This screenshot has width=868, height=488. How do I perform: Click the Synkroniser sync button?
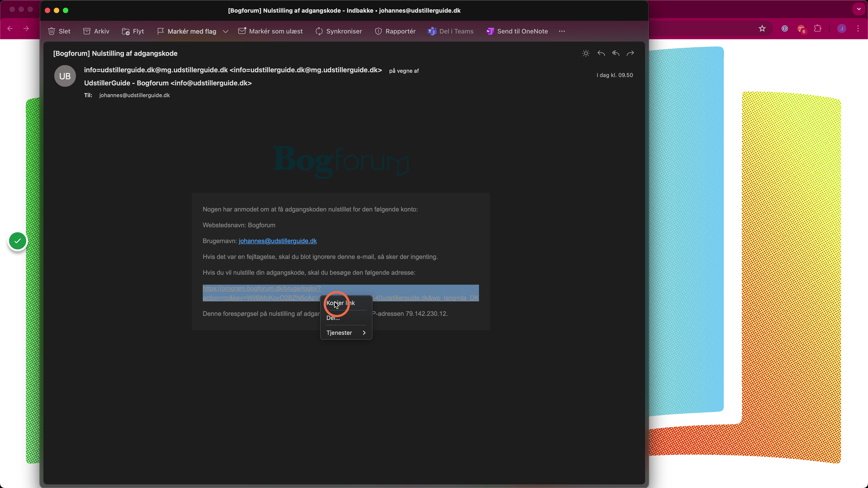click(x=339, y=31)
